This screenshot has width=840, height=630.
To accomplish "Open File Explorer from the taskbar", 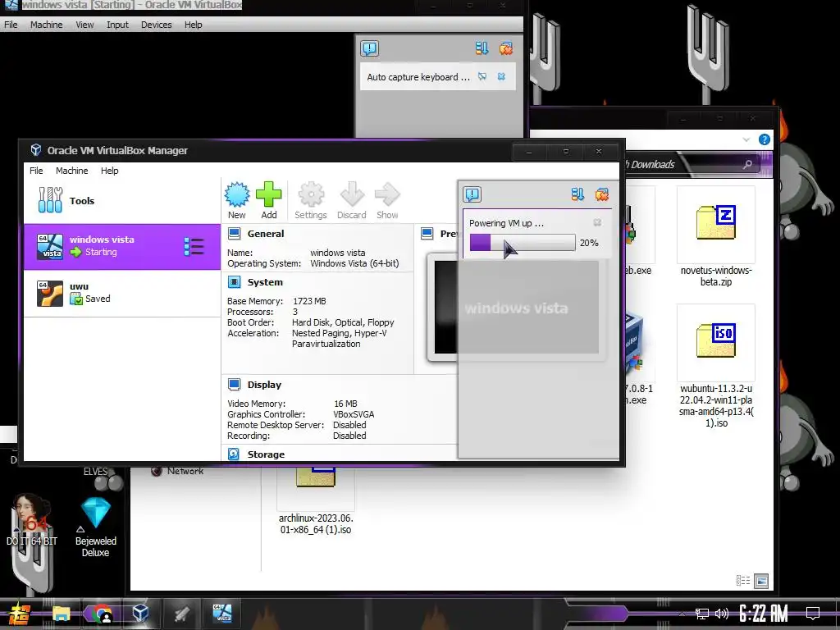I will [x=61, y=614].
